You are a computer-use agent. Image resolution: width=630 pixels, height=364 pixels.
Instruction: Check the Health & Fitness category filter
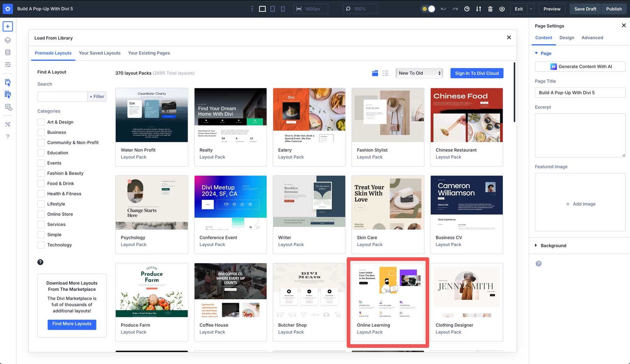click(x=41, y=193)
